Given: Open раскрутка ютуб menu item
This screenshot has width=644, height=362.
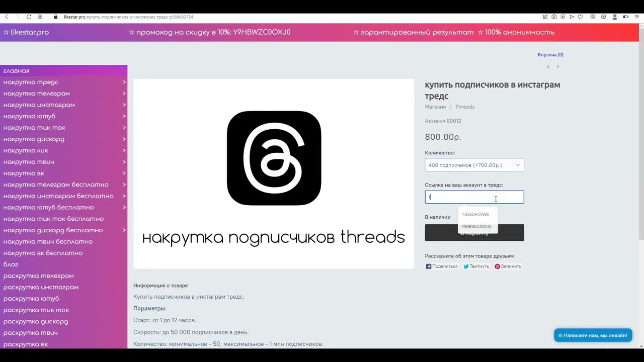Looking at the screenshot, I should click(x=63, y=299).
